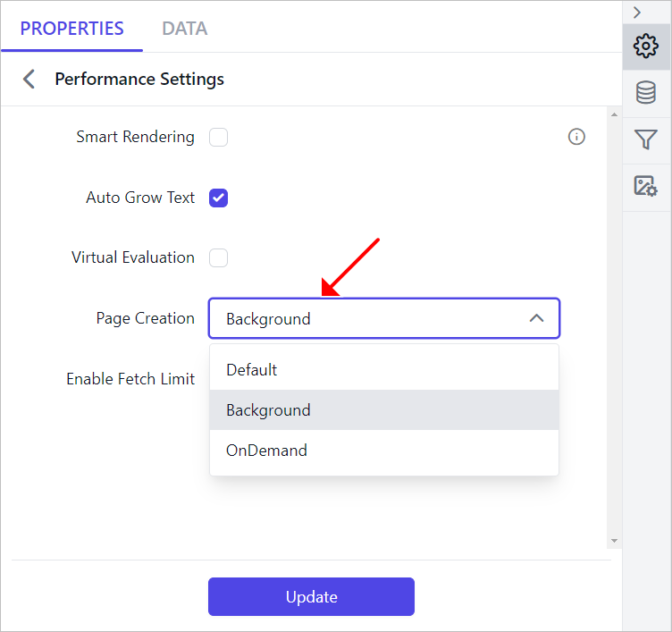Viewport: 672px width, 632px height.
Task: Enable the Virtual Evaluation checkbox
Action: (218, 257)
